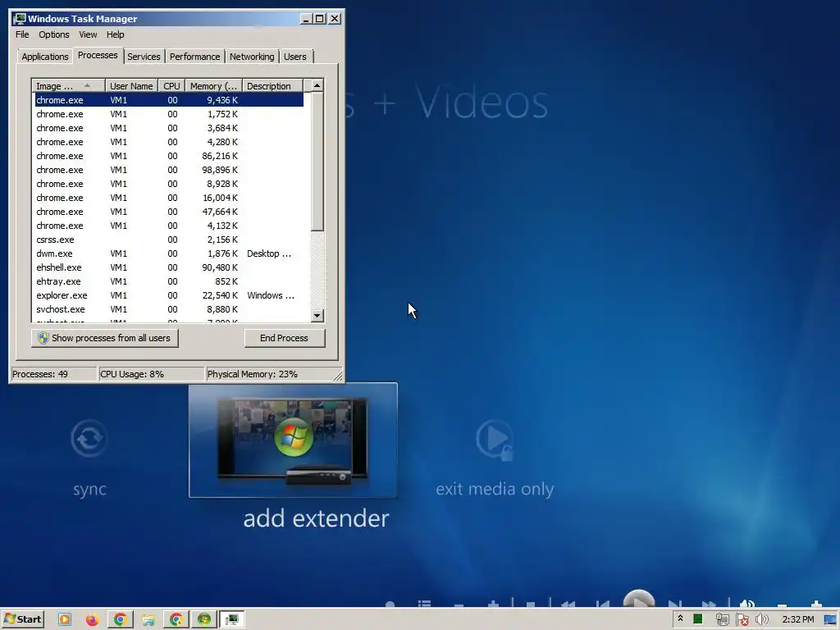
Task: Select the chrome.exe row using 9,436 K
Action: coord(169,100)
